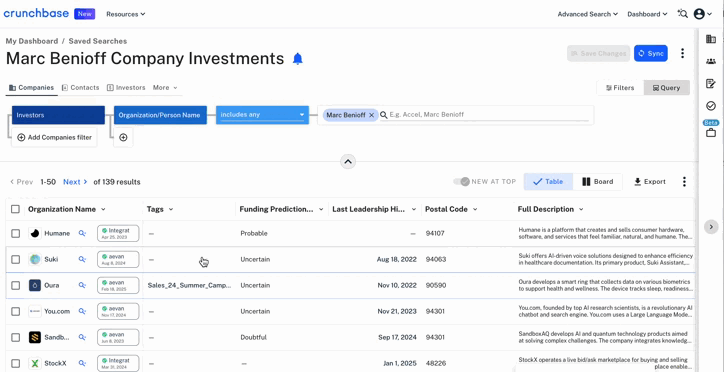The image size is (724, 372).
Task: Open the companies building icon in sidebar
Action: tap(711, 39)
